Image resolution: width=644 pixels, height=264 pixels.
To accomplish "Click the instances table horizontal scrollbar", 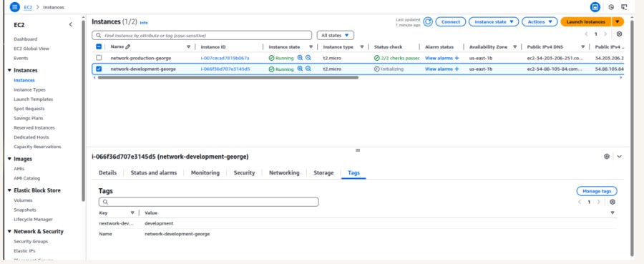I will pos(228,77).
